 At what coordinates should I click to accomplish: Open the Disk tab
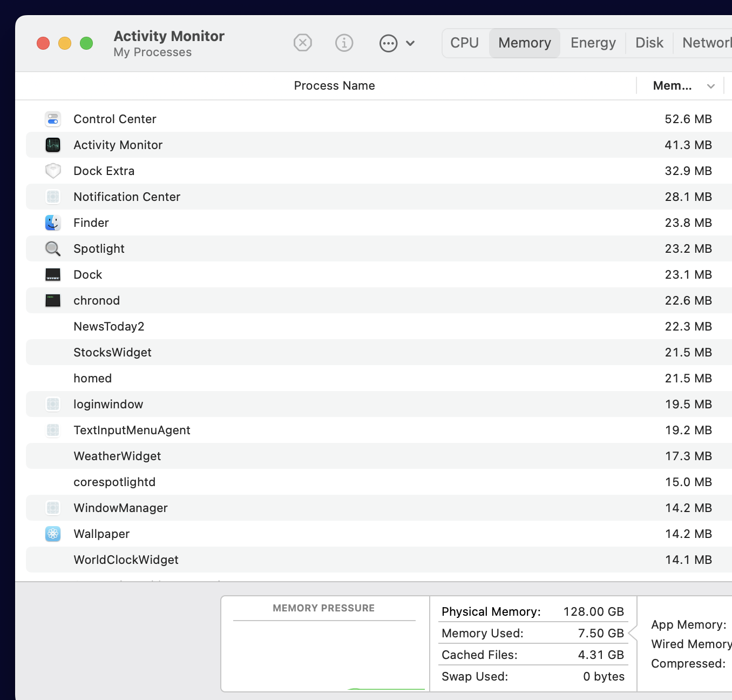[x=649, y=43]
